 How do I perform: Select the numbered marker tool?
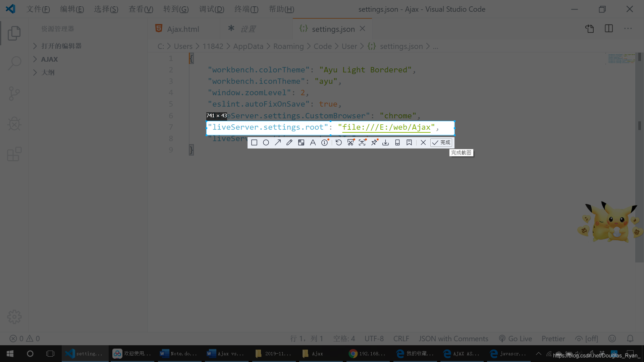[325, 142]
